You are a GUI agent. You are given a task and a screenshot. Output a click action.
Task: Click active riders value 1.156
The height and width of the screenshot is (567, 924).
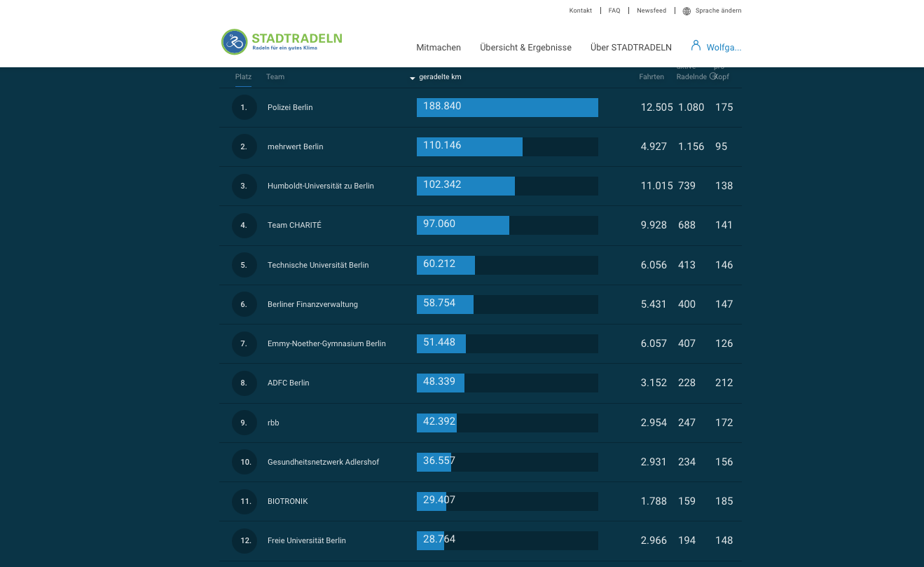coord(691,146)
